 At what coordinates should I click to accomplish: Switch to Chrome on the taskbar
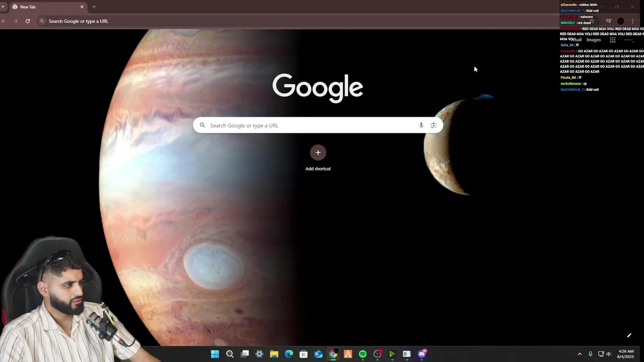tap(333, 354)
